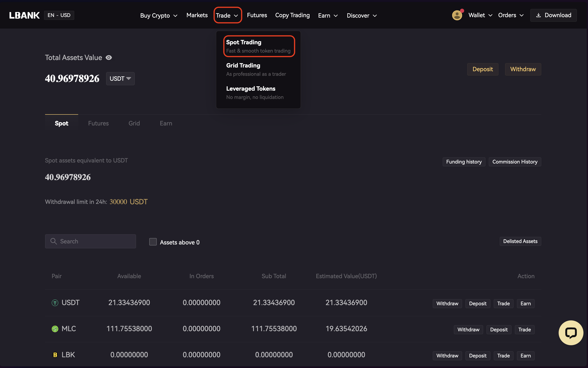Open the Orders dropdown

click(511, 15)
